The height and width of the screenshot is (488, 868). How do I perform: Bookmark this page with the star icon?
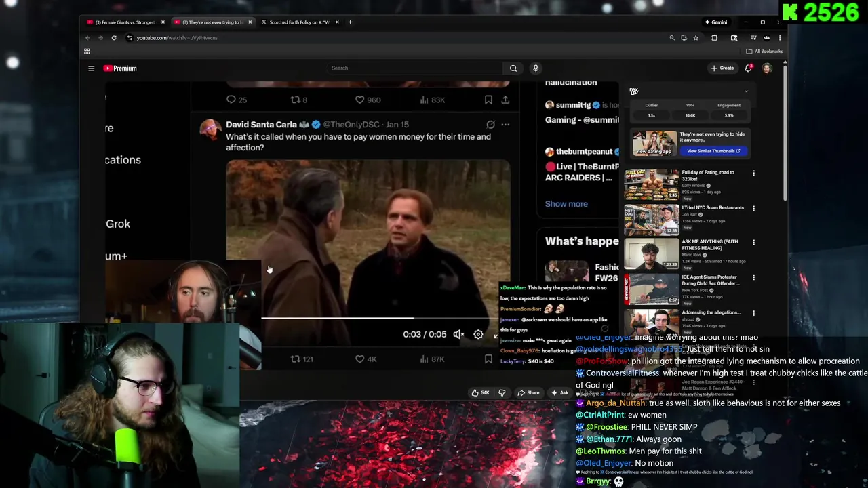(696, 38)
